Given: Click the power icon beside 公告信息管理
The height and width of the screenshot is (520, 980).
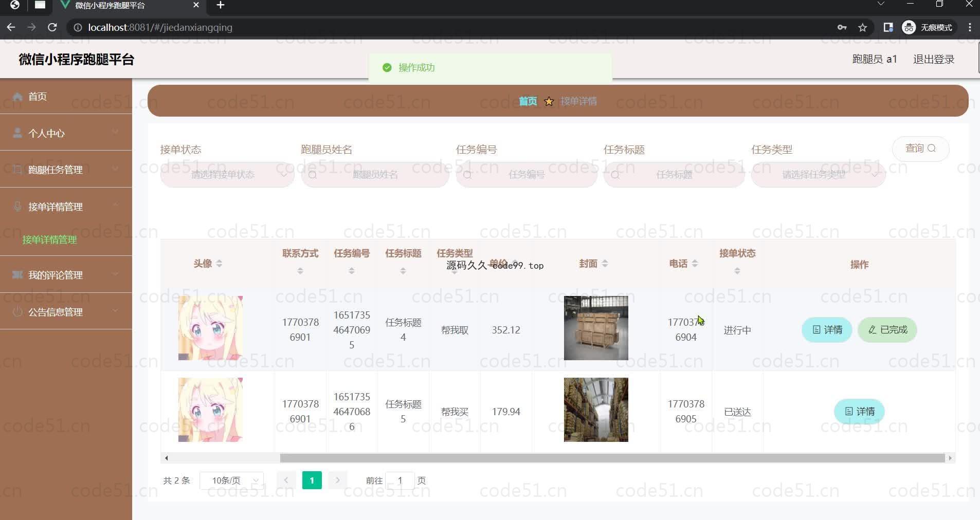Looking at the screenshot, I should [x=17, y=311].
